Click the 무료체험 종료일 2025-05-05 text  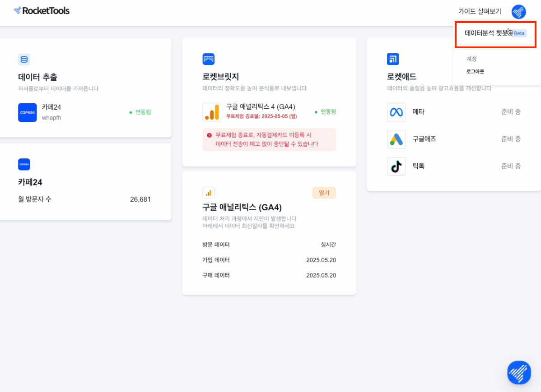click(x=261, y=116)
